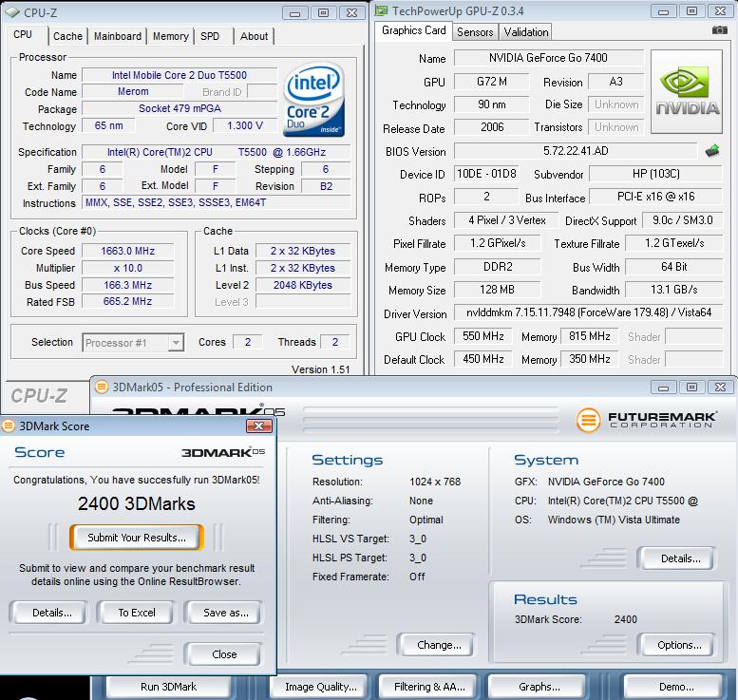Click the Intel Core 2 Duo logo in CPU-Z
Viewport: 738px width, 700px height.
[313, 100]
